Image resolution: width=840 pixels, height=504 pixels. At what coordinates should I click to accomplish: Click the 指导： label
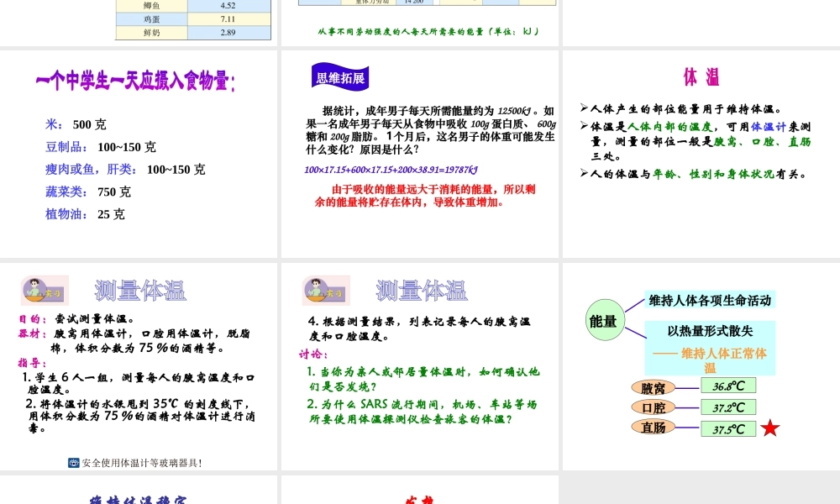pyautogui.click(x=32, y=363)
